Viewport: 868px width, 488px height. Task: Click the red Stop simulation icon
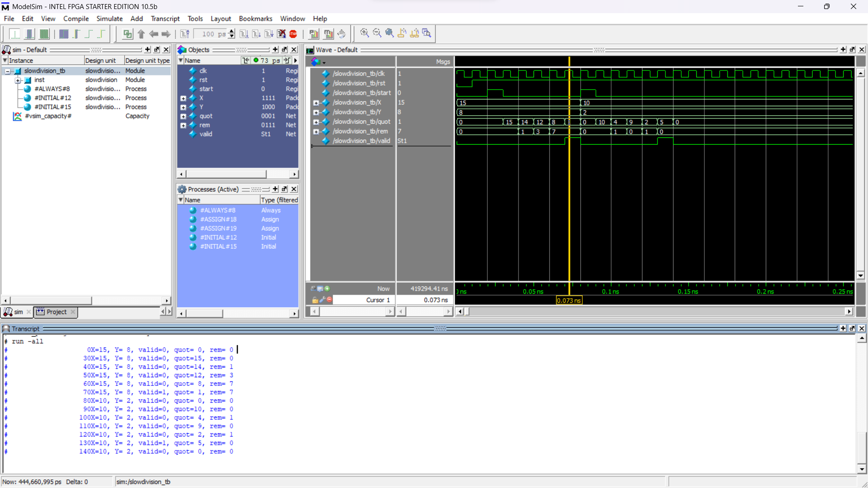tap(293, 34)
